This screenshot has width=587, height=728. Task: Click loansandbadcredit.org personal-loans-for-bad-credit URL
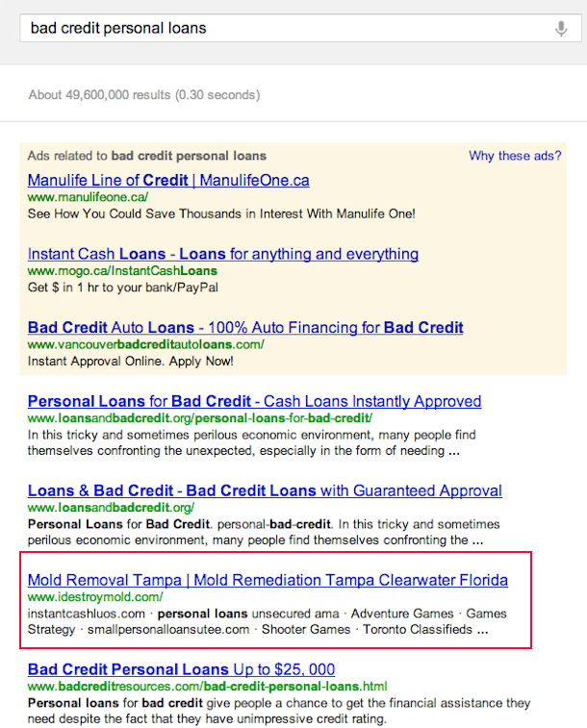point(200,418)
